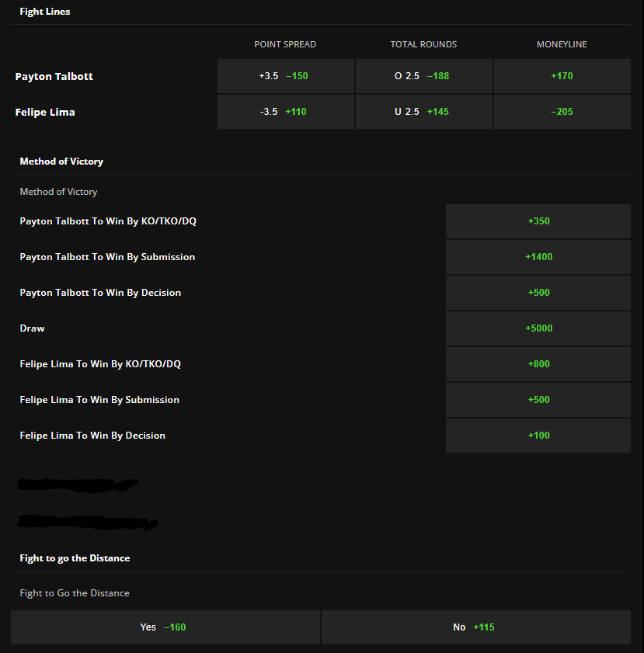Screen dimensions: 644x653
Task: Pick Under 2.5 total rounds at +145
Action: pyautogui.click(x=423, y=112)
